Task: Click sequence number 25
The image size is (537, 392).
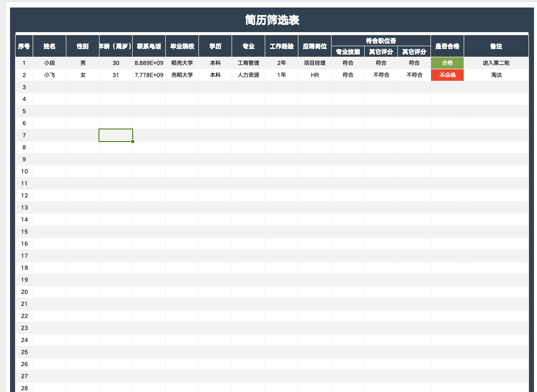Action: click(x=24, y=352)
